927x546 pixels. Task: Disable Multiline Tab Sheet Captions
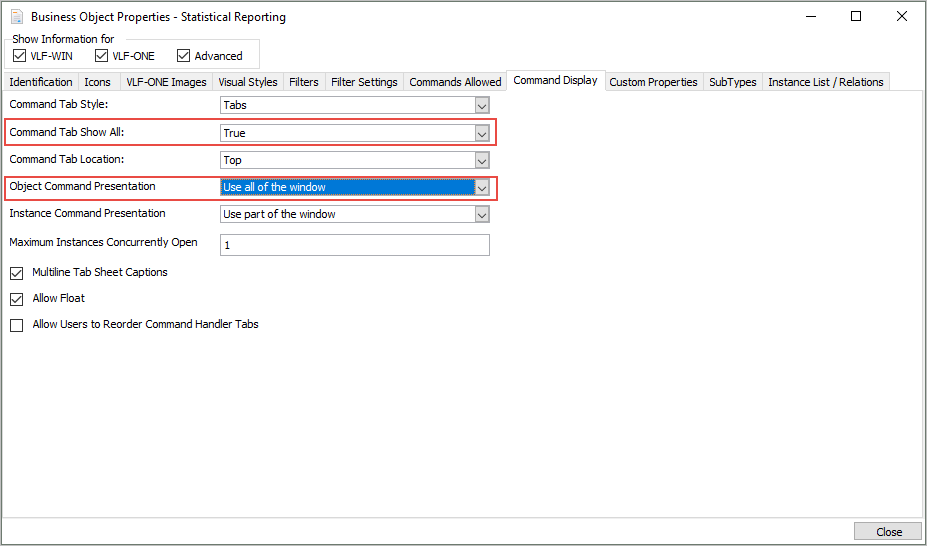16,273
